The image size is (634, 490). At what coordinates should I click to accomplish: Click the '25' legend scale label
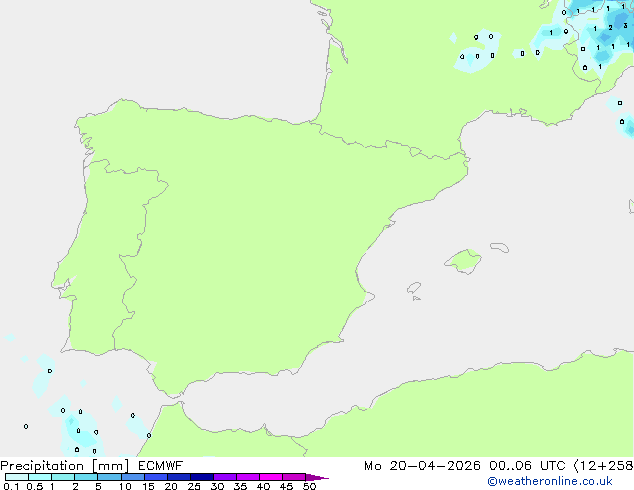(x=194, y=486)
